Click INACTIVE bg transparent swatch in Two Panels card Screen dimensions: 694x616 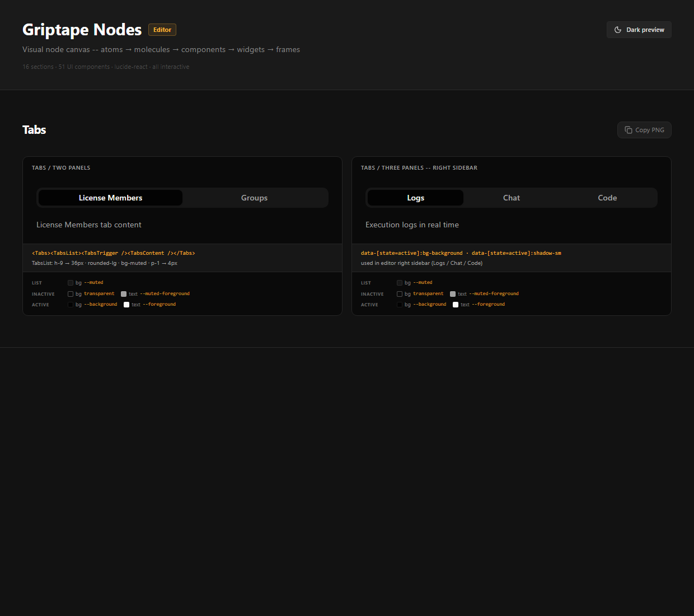point(71,294)
